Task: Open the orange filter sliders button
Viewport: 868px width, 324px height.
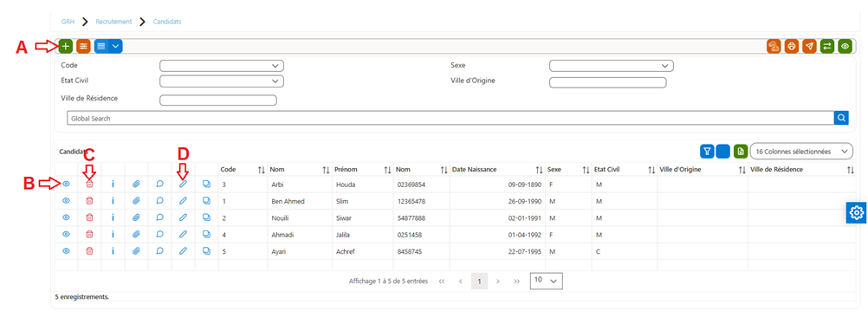Action: pos(83,47)
